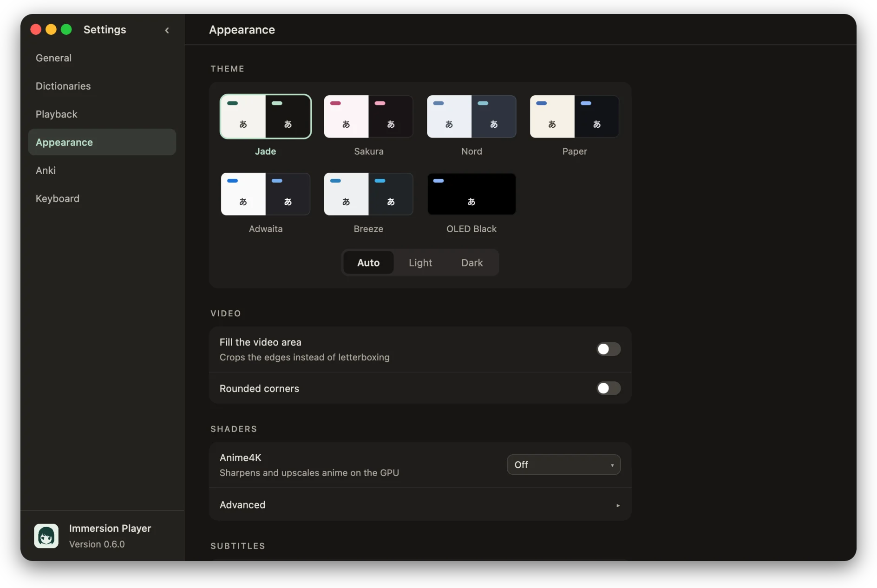Open Anki settings page
Image resolution: width=877 pixels, height=588 pixels.
pyautogui.click(x=102, y=170)
